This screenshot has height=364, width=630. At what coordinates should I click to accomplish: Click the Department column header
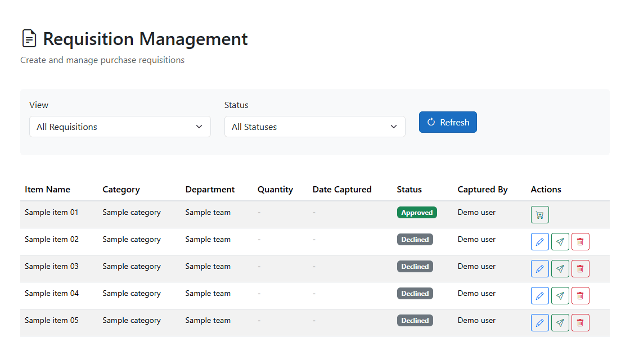(210, 189)
